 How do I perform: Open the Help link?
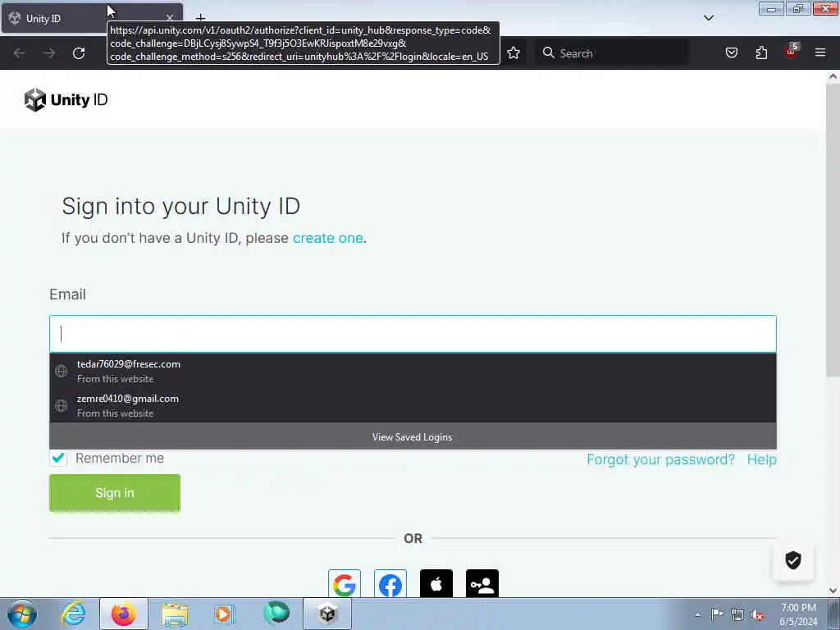(762, 459)
